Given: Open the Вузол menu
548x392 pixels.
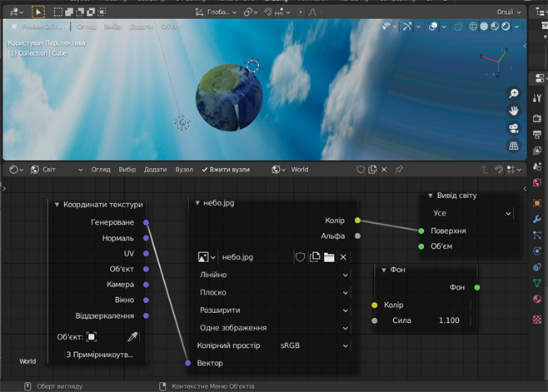Looking at the screenshot, I should coord(184,170).
